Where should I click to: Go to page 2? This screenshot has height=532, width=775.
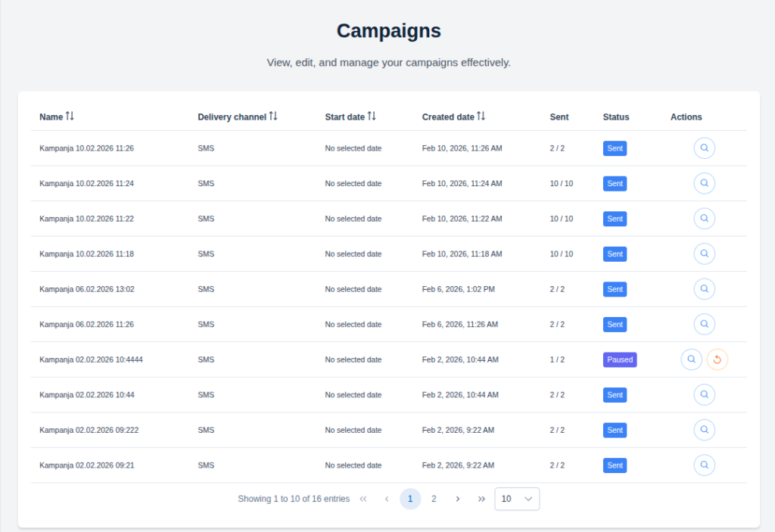click(434, 499)
